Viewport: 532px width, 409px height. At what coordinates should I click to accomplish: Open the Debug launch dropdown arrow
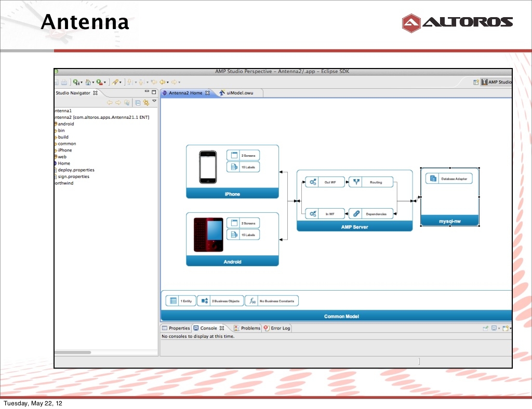(x=82, y=83)
